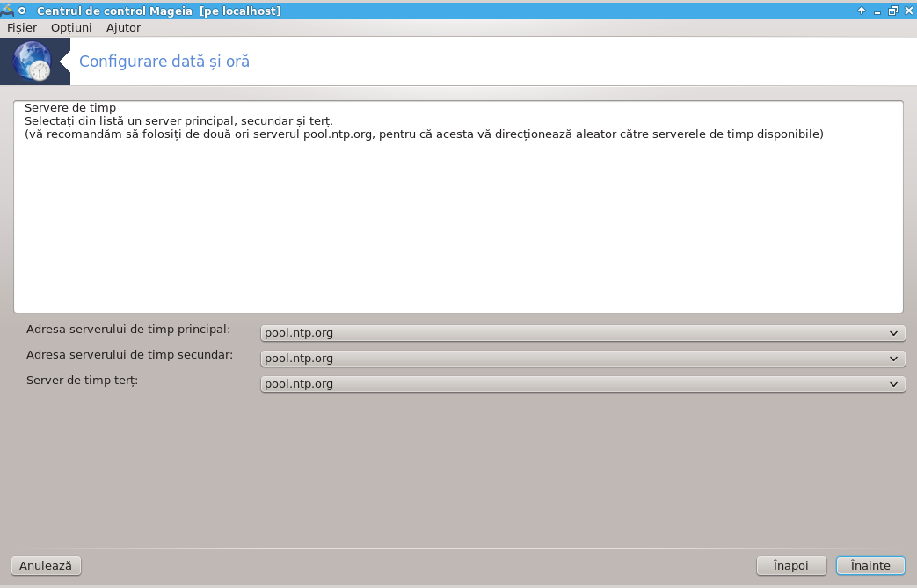917x588 pixels.
Task: Click the globe and clock date-time icon
Action: coord(33,62)
